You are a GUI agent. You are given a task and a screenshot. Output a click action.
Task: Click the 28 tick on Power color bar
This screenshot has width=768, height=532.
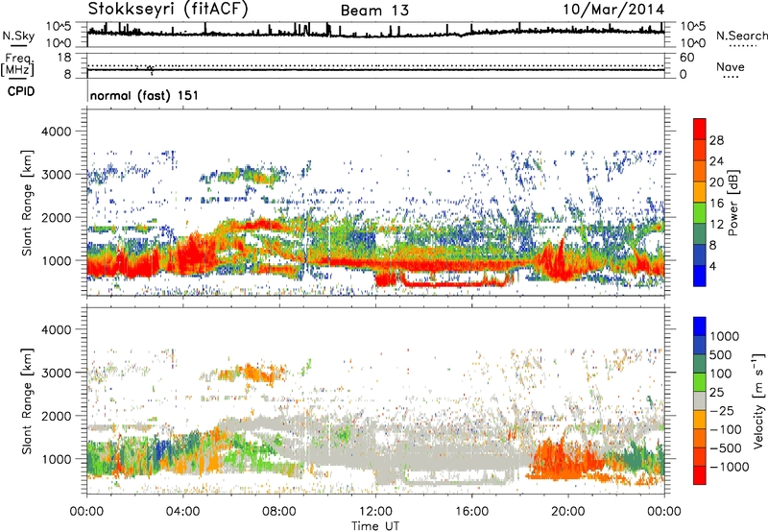point(716,140)
